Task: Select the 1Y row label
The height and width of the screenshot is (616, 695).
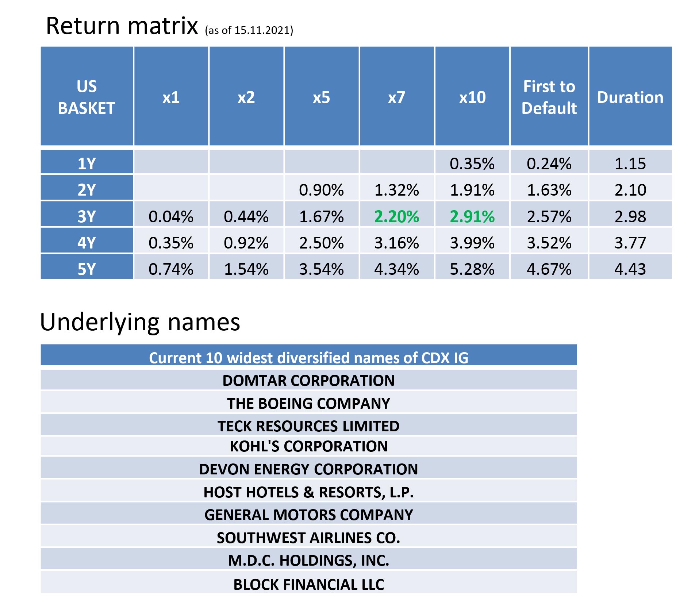Action: tap(87, 163)
